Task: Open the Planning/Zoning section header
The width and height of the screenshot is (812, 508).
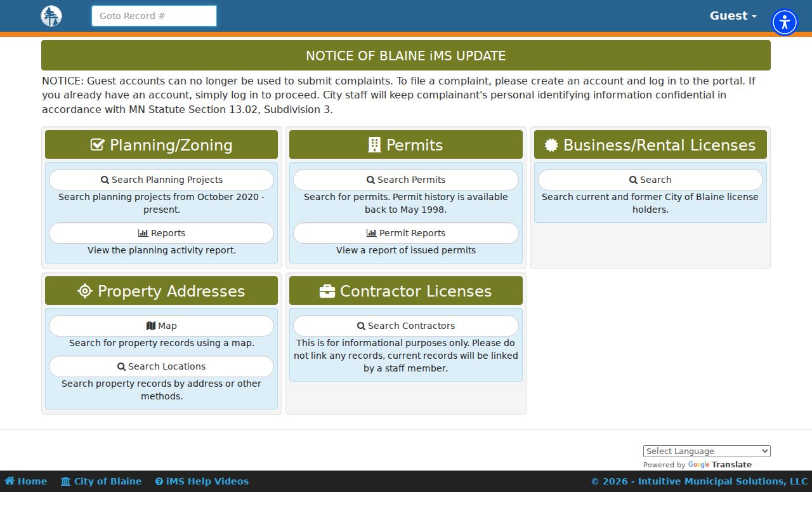Action: (161, 145)
